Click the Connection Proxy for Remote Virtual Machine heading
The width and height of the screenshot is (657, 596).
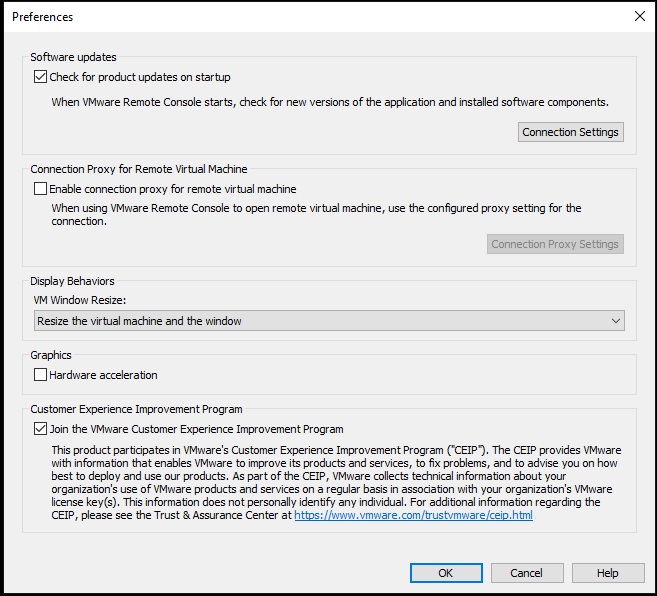(139, 169)
